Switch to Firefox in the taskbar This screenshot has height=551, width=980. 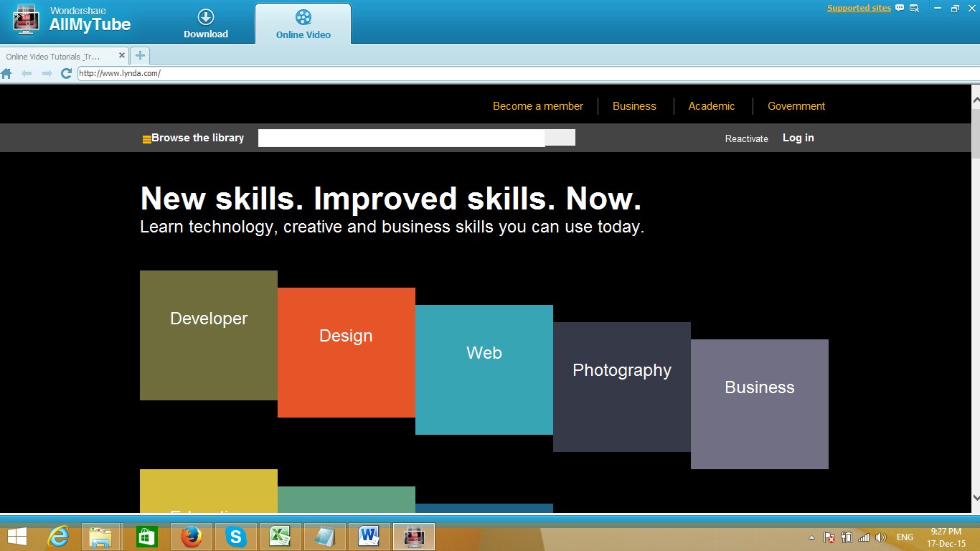[192, 537]
